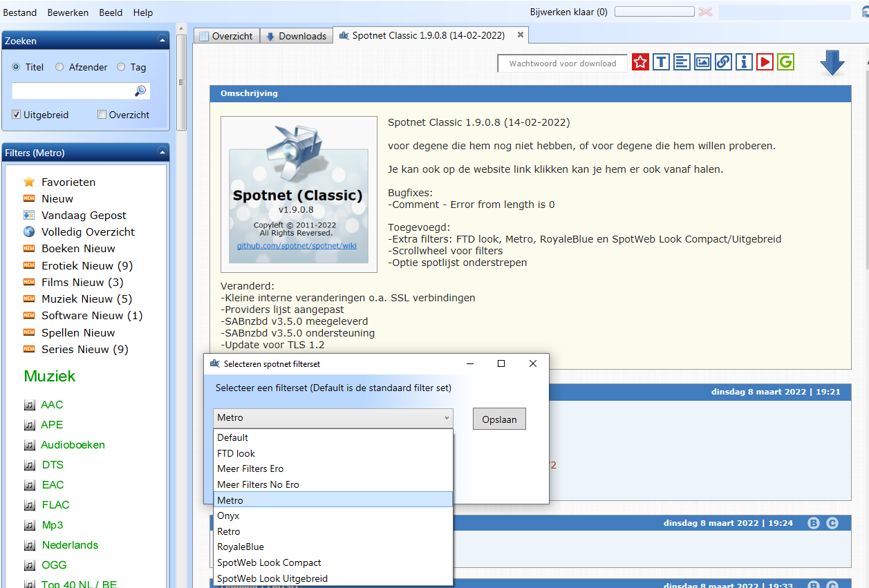Click the Spotnet (Classic) logo thumbnail
Viewport: 869px width, 588px height.
click(x=299, y=194)
